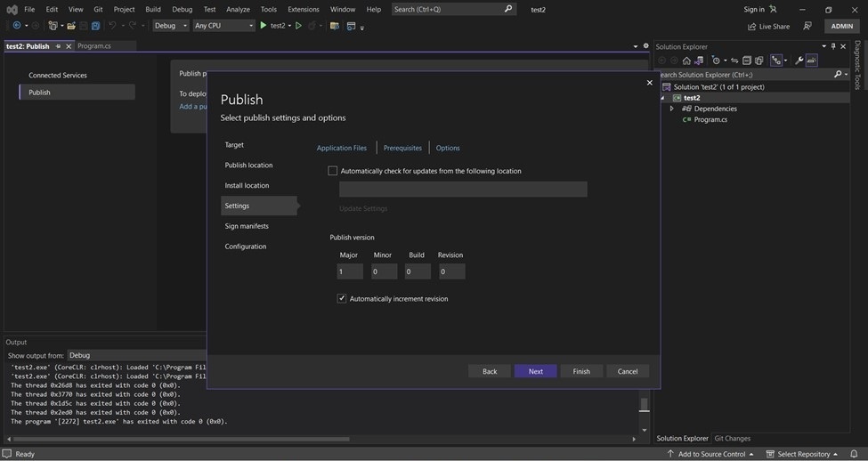Enable automatically check for updates checkbox
The height and width of the screenshot is (461, 868).
[x=332, y=171]
